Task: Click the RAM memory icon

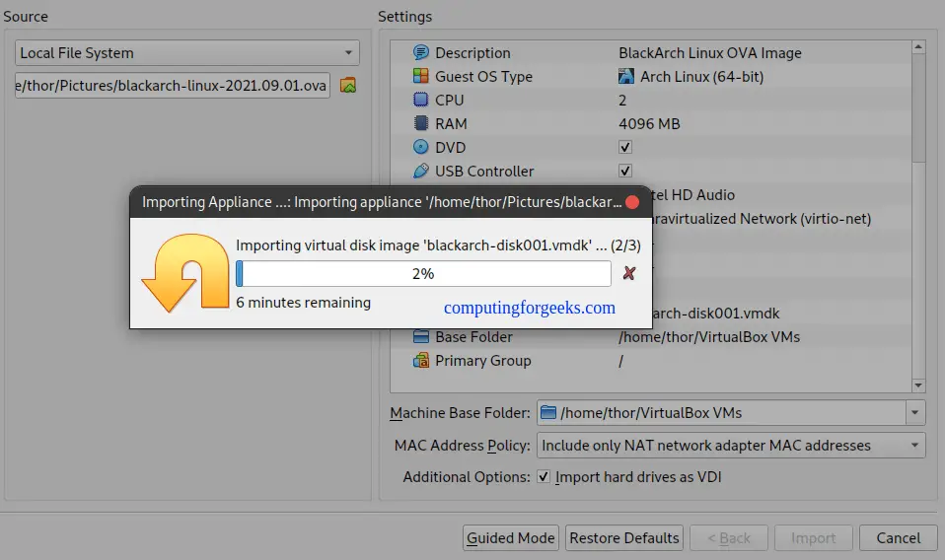Action: pos(420,123)
